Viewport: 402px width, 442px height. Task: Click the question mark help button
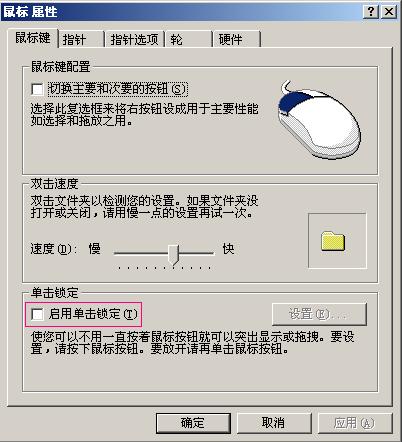point(371,12)
